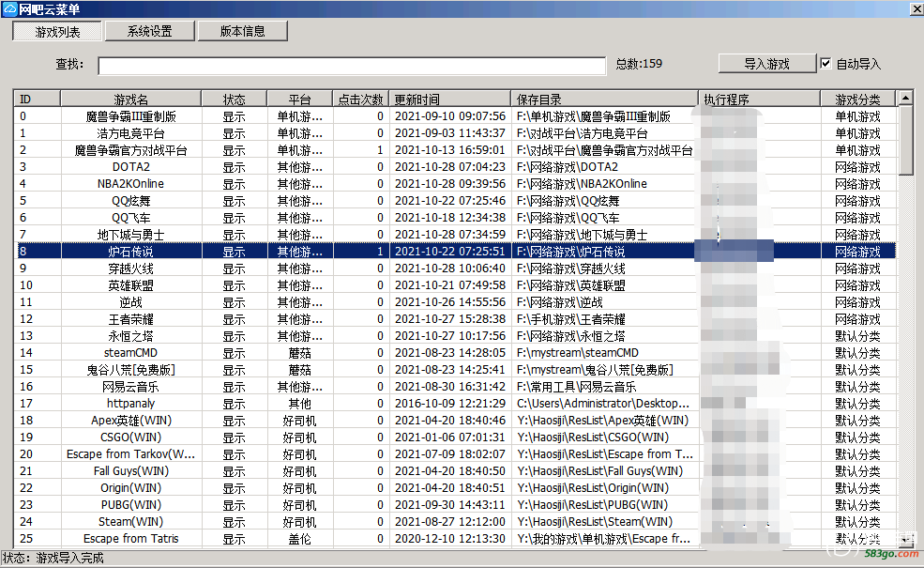Select the 魔兽争霸III重制版 game row

(455, 116)
